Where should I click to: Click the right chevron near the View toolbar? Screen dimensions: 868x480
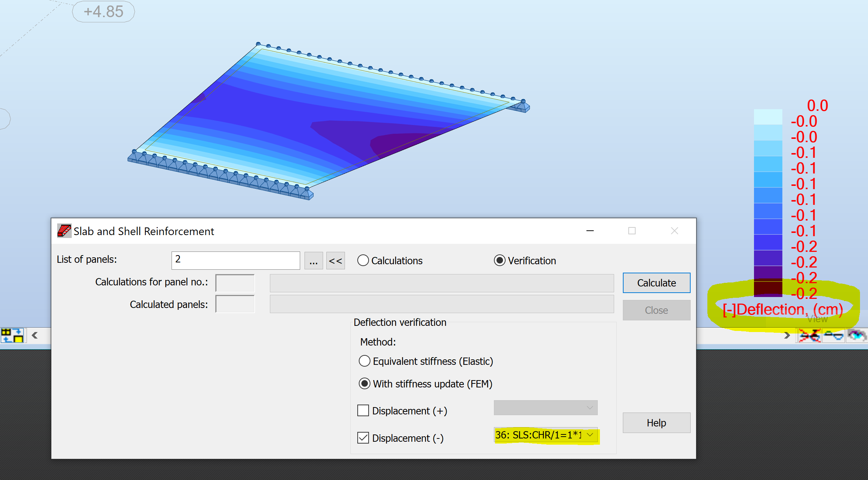[x=787, y=335]
